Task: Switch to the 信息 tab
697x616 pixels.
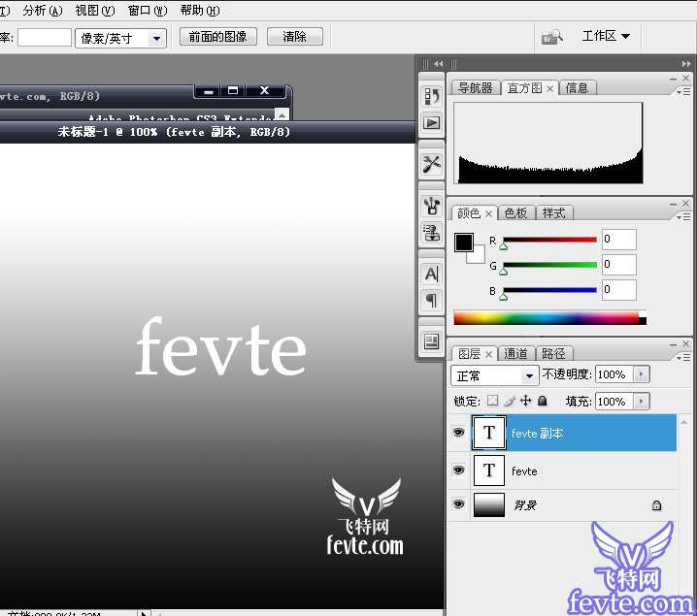Action: coord(577,88)
